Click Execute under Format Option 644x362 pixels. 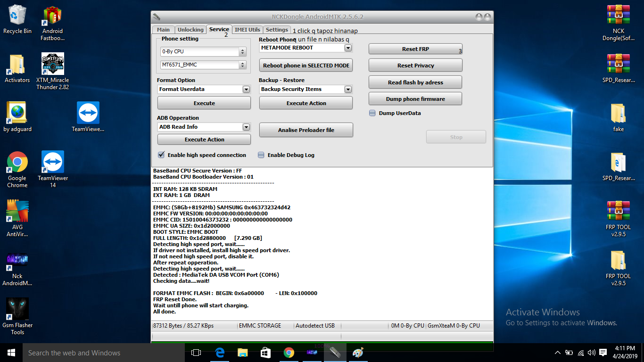pos(204,103)
